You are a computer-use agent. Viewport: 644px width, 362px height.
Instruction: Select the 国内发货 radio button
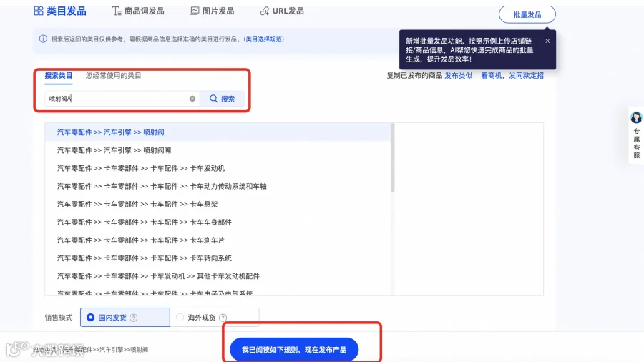click(x=90, y=317)
